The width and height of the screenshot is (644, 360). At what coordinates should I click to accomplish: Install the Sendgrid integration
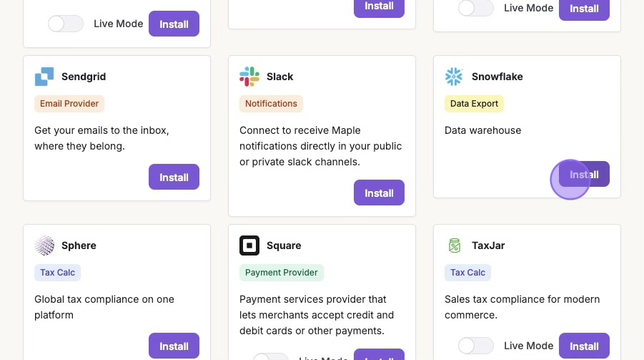pyautogui.click(x=174, y=177)
